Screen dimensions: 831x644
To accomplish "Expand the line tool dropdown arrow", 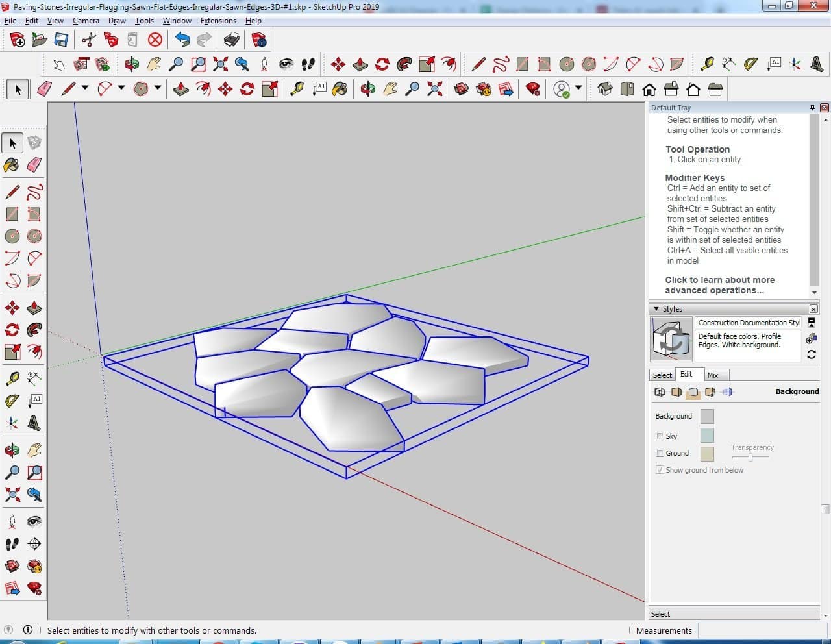I will coord(85,88).
